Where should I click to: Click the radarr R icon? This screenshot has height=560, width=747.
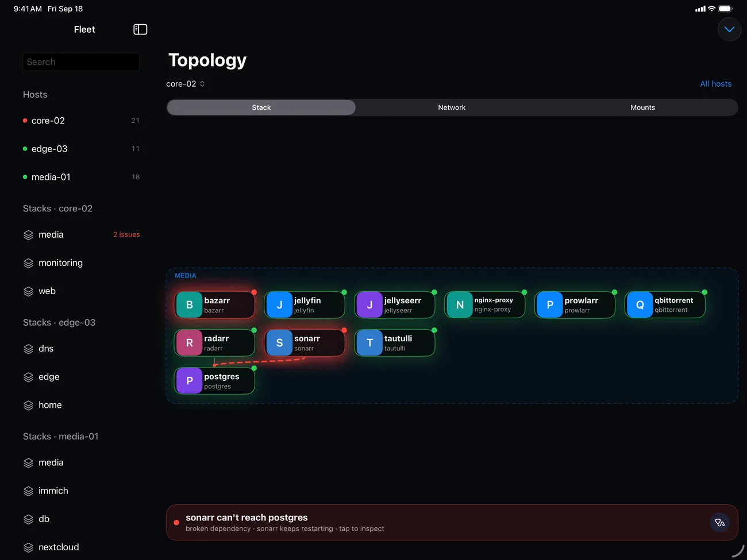(189, 343)
